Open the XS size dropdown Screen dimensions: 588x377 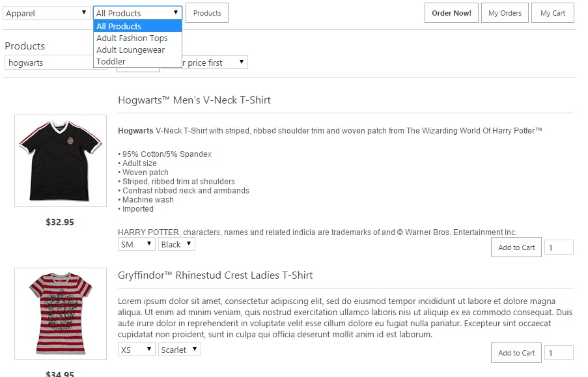[137, 350]
